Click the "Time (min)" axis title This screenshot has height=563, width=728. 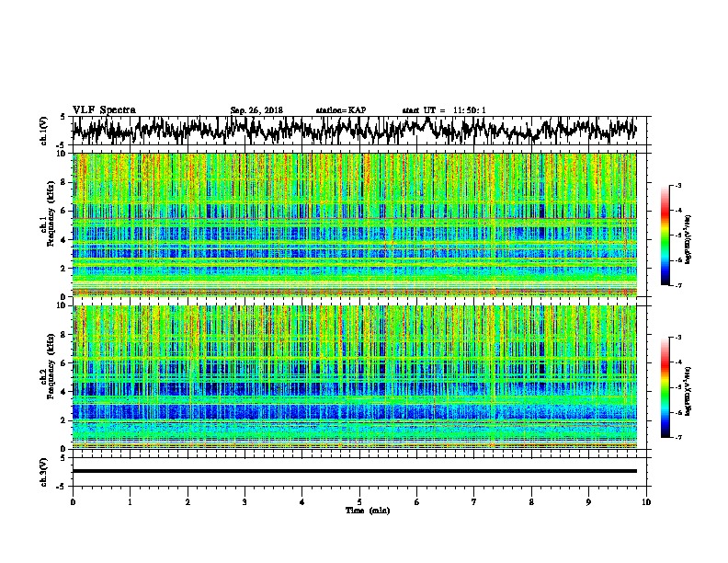pos(368,511)
